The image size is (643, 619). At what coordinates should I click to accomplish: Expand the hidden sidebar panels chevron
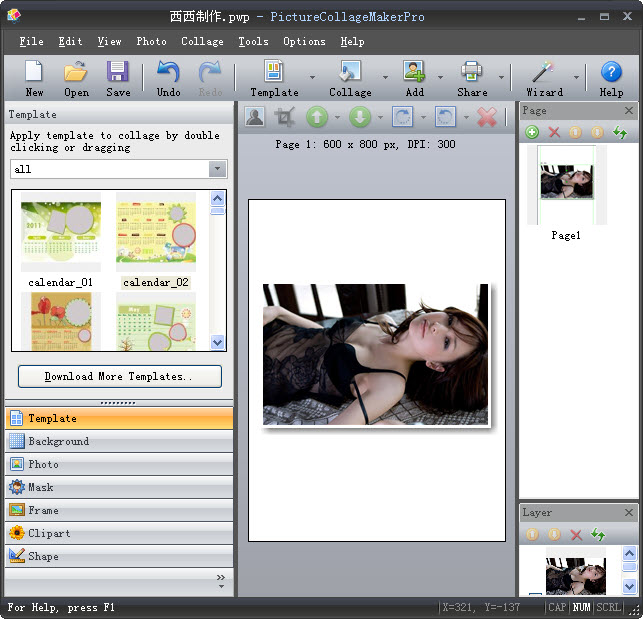[x=221, y=578]
